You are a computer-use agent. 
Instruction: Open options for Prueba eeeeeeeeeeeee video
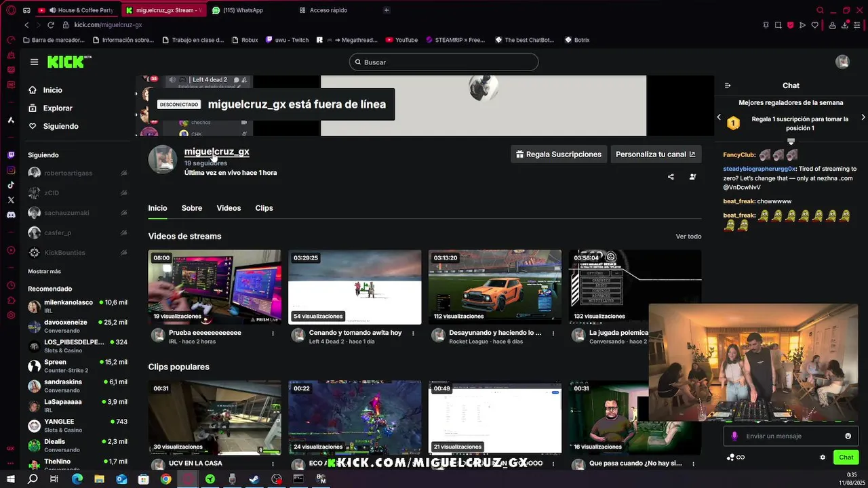(x=273, y=333)
